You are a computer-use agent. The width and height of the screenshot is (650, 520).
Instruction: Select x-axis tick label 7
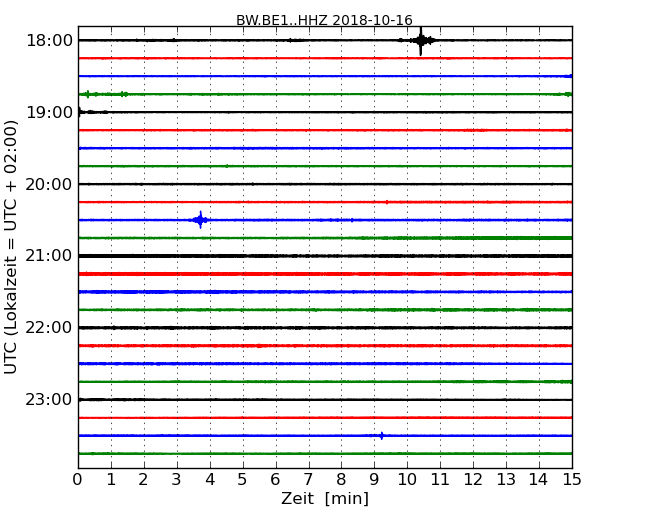tap(308, 479)
